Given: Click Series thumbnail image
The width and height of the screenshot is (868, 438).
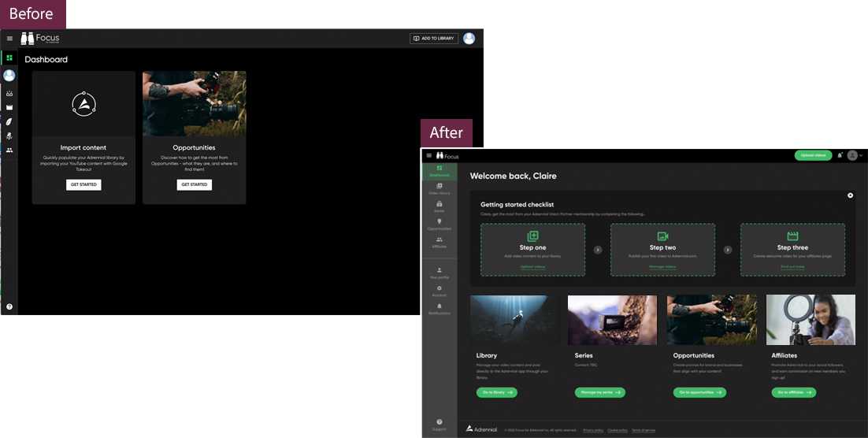Looking at the screenshot, I should (x=612, y=320).
